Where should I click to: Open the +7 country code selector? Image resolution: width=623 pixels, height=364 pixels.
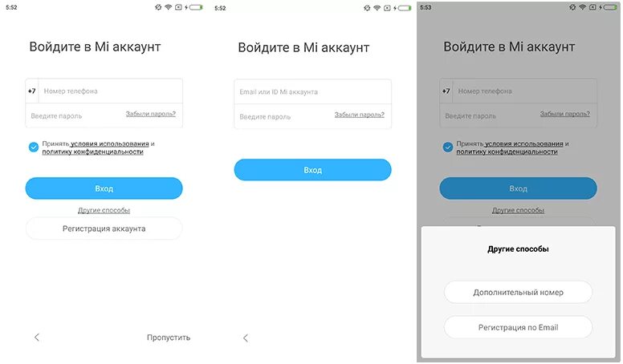click(32, 91)
